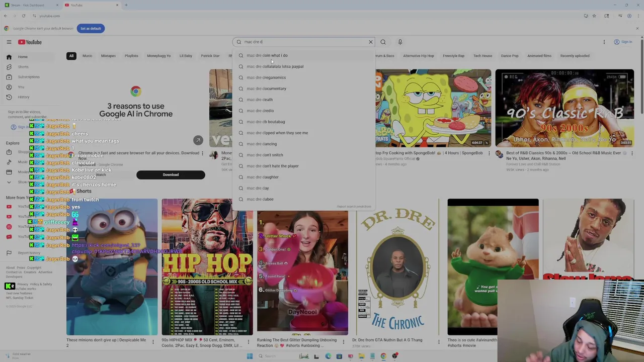
Task: Select the Mixtapes filter chip
Action: click(x=108, y=56)
